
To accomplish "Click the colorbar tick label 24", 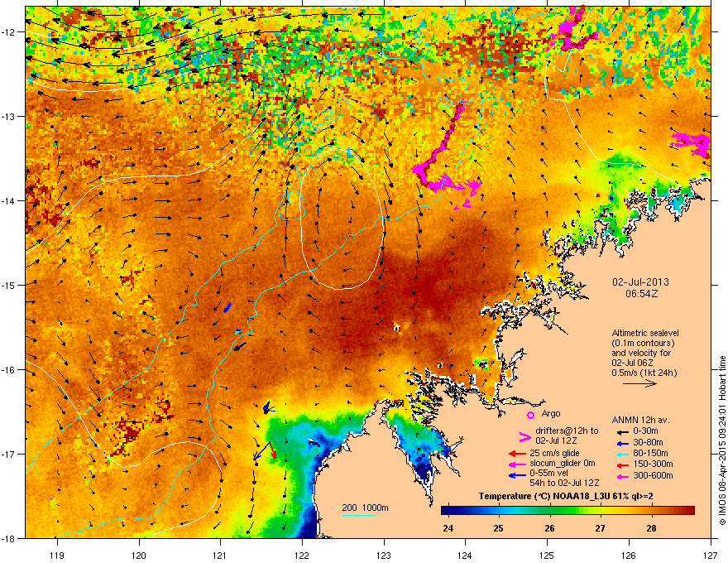I will [x=448, y=528].
